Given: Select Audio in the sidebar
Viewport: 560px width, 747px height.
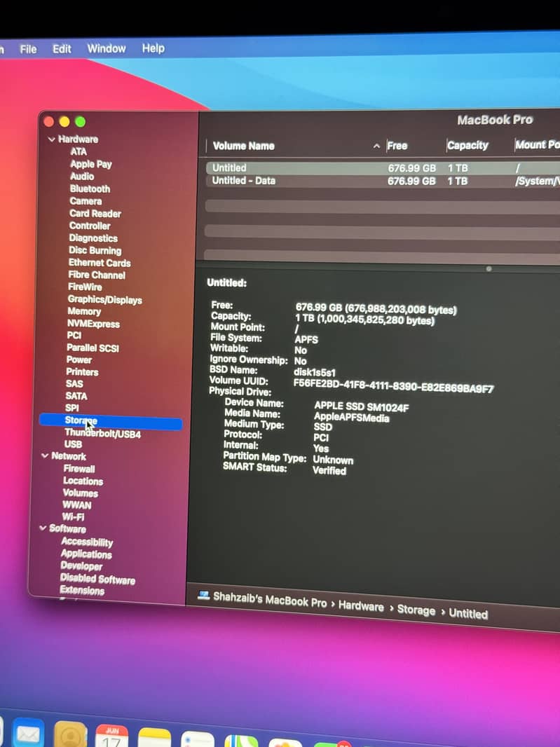Looking at the screenshot, I should click(82, 177).
